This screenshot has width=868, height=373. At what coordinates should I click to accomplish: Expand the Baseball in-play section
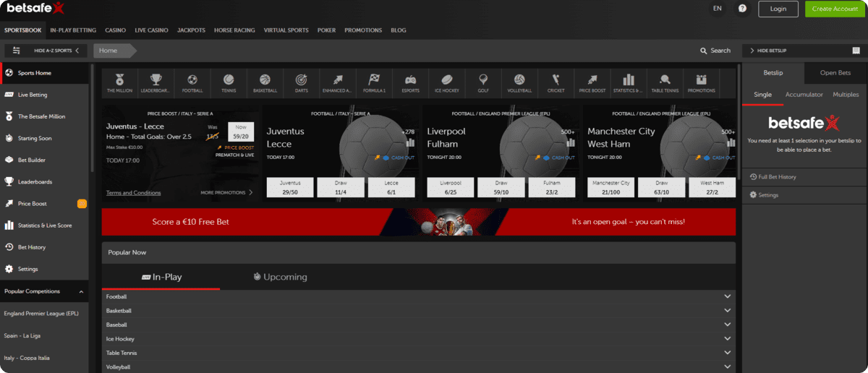coord(419,325)
